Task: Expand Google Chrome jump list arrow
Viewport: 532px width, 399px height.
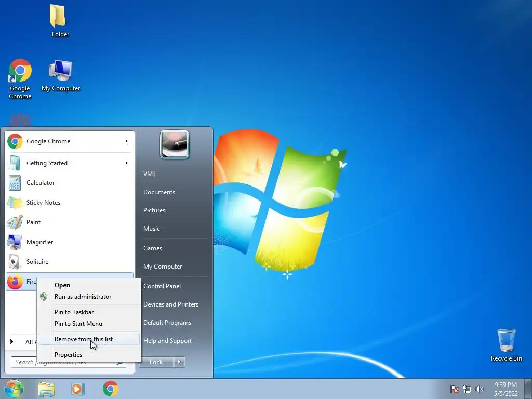Action: 127,141
